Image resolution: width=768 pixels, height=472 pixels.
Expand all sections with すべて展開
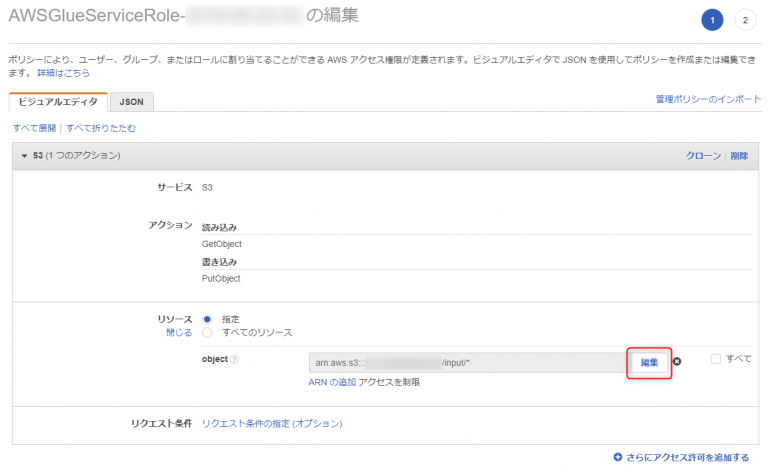click(34, 128)
